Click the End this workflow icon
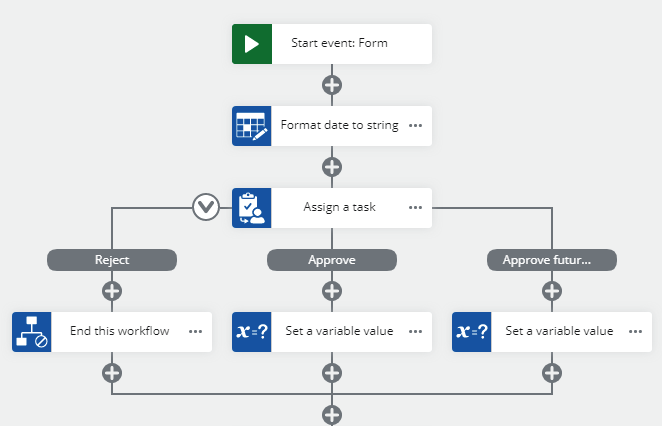The width and height of the screenshot is (662, 426). click(x=32, y=331)
